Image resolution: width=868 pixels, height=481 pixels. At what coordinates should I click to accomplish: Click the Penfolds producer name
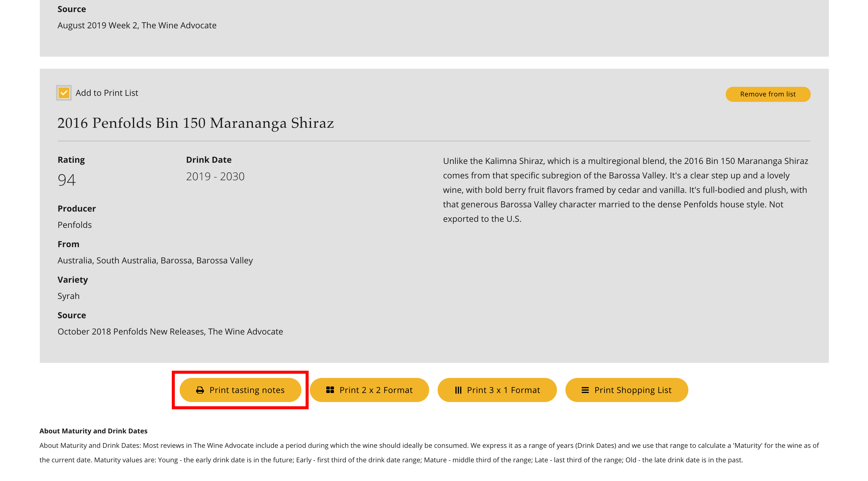point(74,225)
